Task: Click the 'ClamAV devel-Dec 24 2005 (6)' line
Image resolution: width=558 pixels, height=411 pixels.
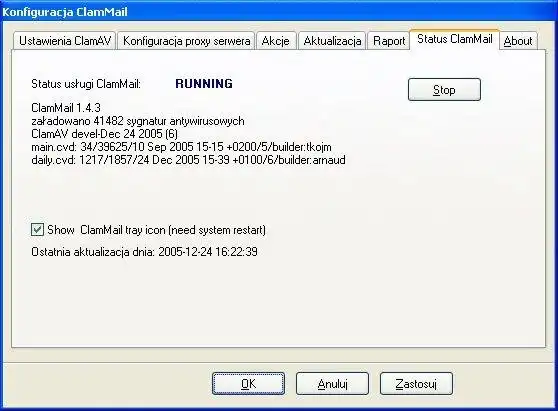Action: pyautogui.click(x=104, y=134)
